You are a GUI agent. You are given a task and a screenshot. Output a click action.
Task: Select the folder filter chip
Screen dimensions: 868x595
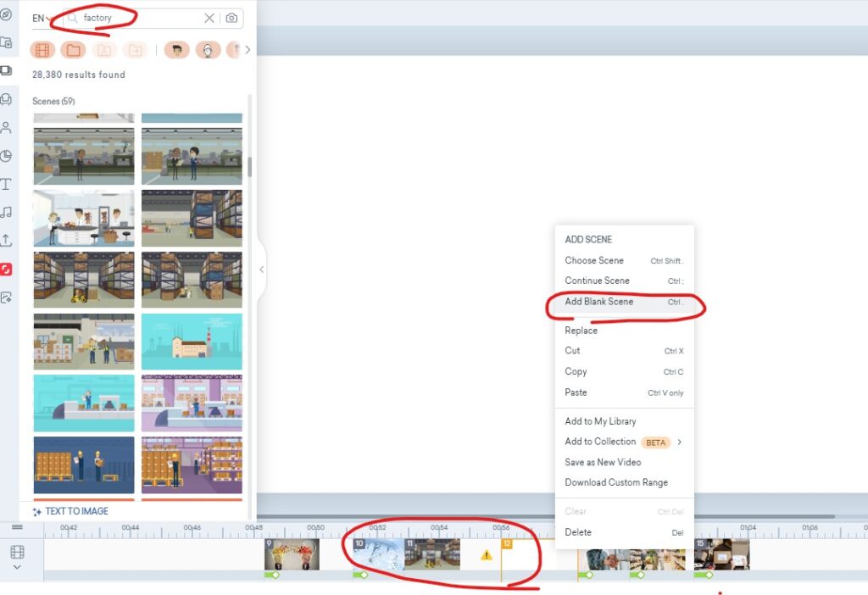(x=73, y=50)
